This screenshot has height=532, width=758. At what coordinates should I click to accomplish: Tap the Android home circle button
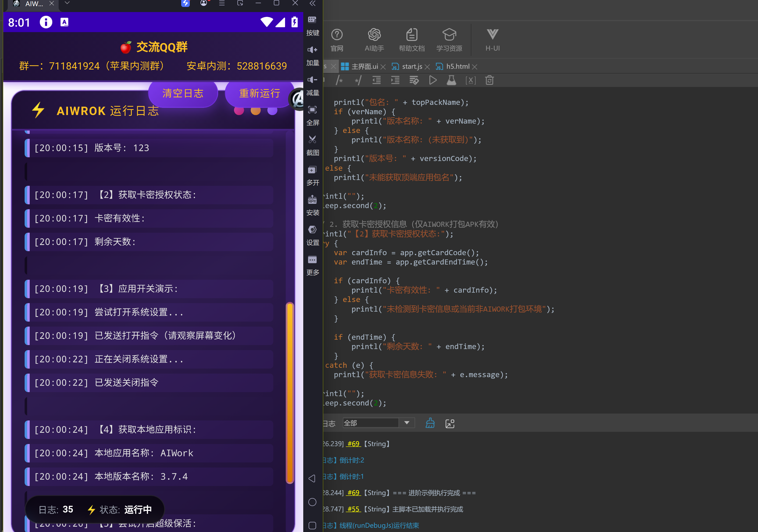tap(312, 502)
